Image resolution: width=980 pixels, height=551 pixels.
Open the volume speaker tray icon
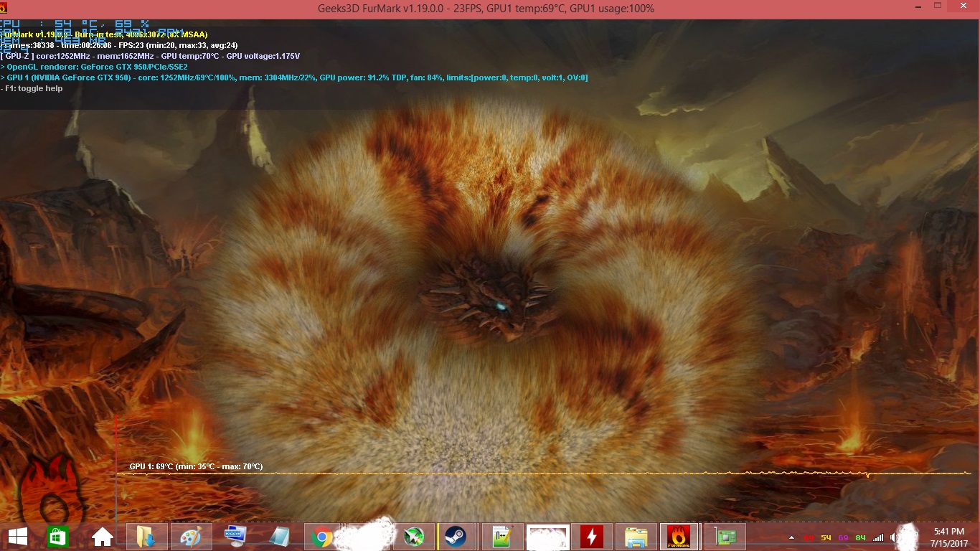[x=894, y=537]
